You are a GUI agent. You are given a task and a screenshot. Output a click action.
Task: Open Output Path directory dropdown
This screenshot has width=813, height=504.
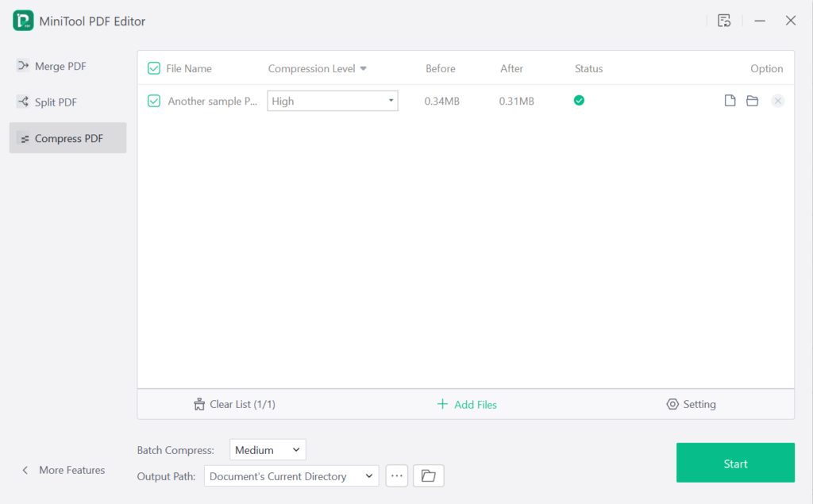tap(291, 475)
